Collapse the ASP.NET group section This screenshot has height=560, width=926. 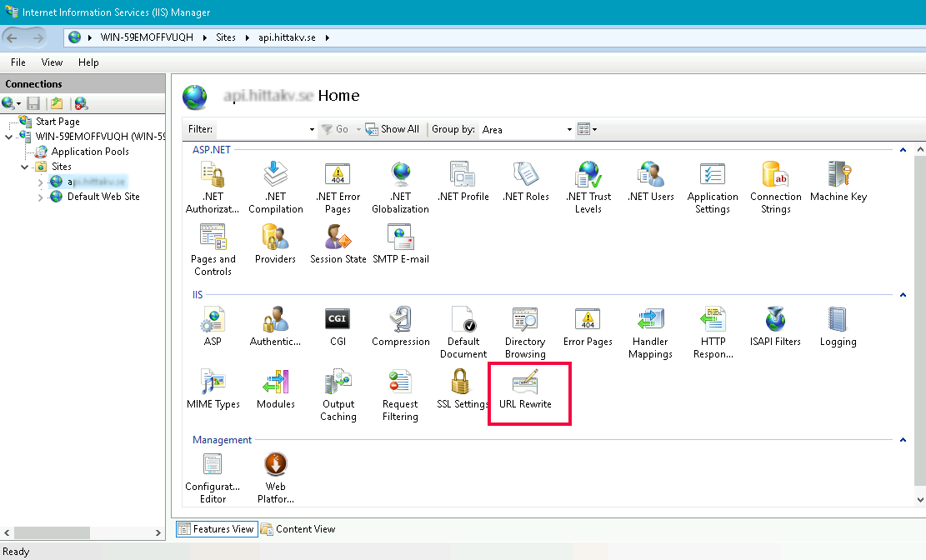click(x=902, y=150)
